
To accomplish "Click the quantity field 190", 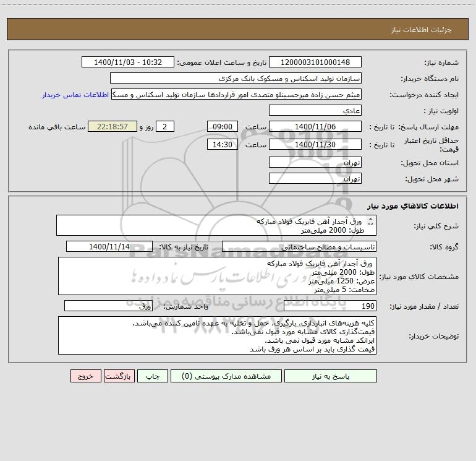I will (x=330, y=306).
